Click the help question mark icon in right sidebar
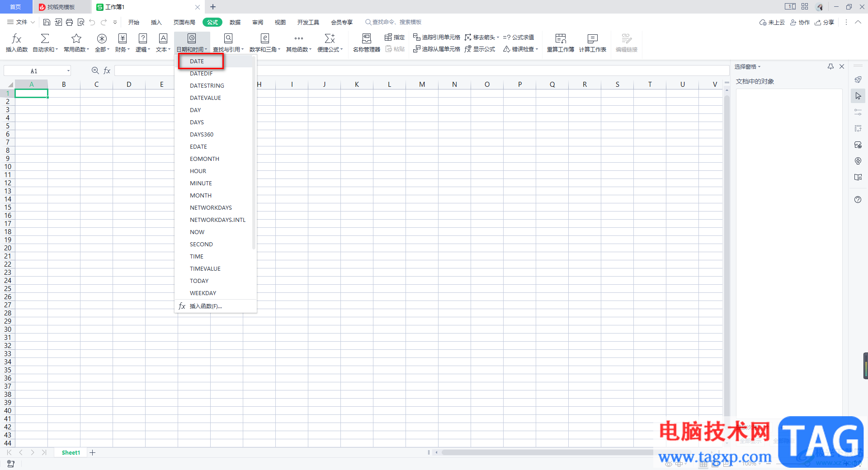Screen dimensions: 868x470 pyautogui.click(x=858, y=200)
